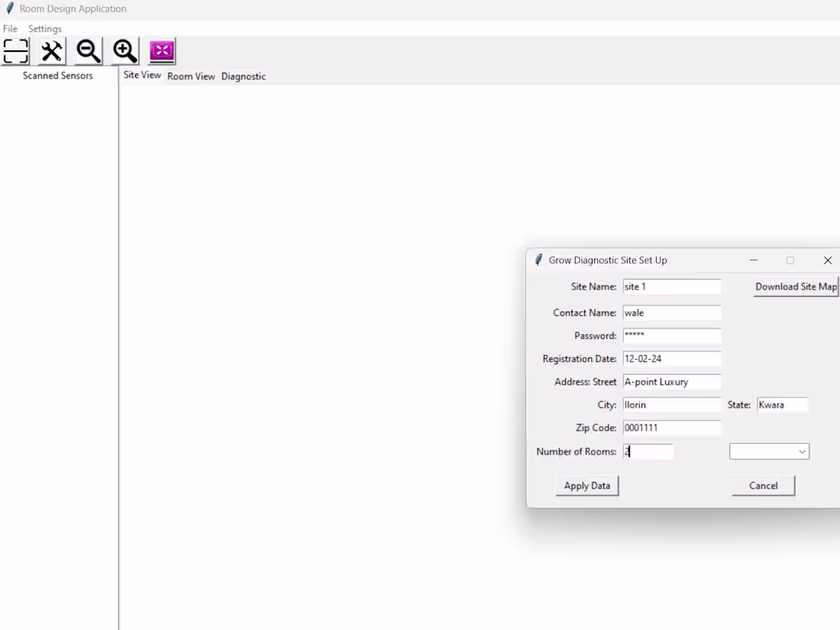Zoom out with the minus magnifier
Image resolution: width=840 pixels, height=630 pixels.
click(x=89, y=51)
